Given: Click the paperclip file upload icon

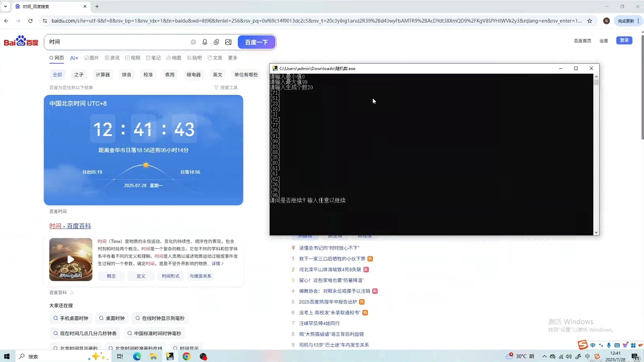Looking at the screenshot, I should pyautogui.click(x=217, y=42).
